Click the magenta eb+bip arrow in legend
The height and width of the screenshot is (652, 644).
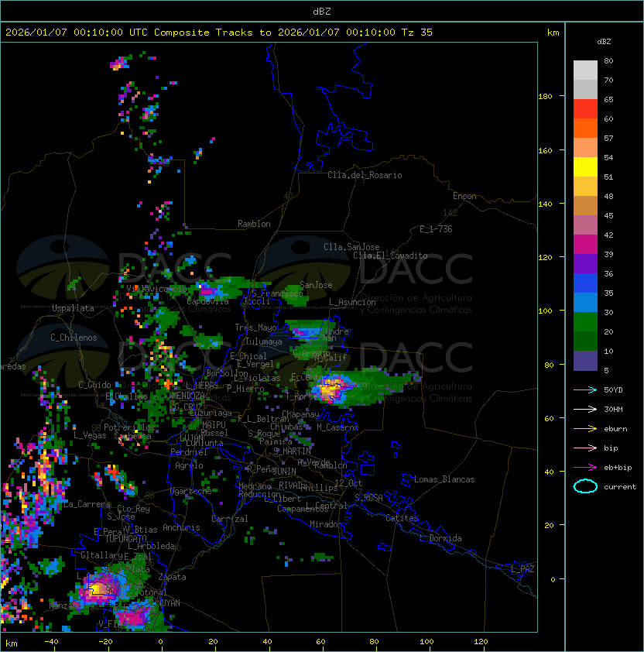(x=585, y=468)
